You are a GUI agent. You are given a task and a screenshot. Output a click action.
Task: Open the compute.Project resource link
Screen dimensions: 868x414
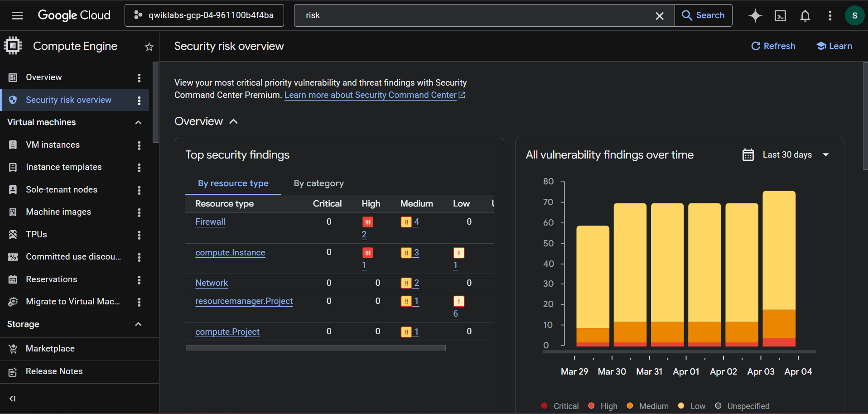click(x=227, y=332)
